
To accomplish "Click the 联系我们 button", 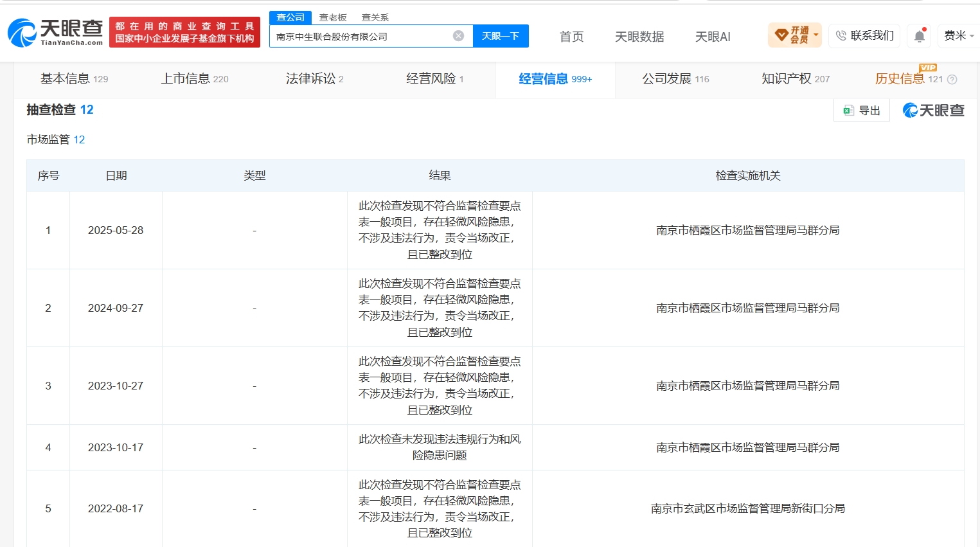I will (864, 36).
